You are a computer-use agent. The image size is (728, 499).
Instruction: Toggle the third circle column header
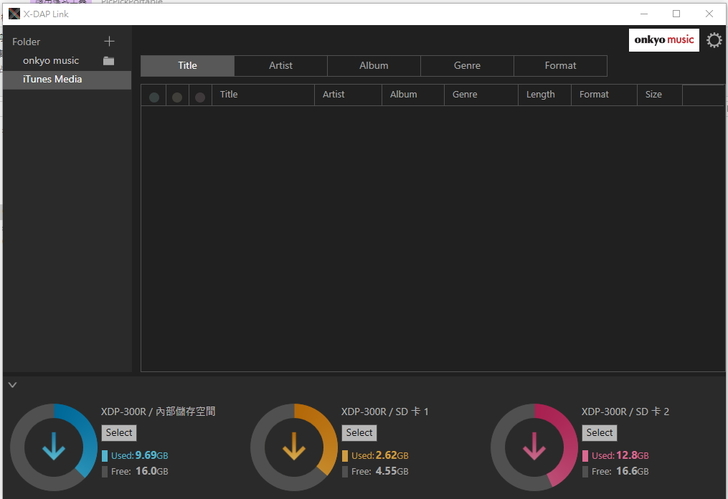(200, 97)
